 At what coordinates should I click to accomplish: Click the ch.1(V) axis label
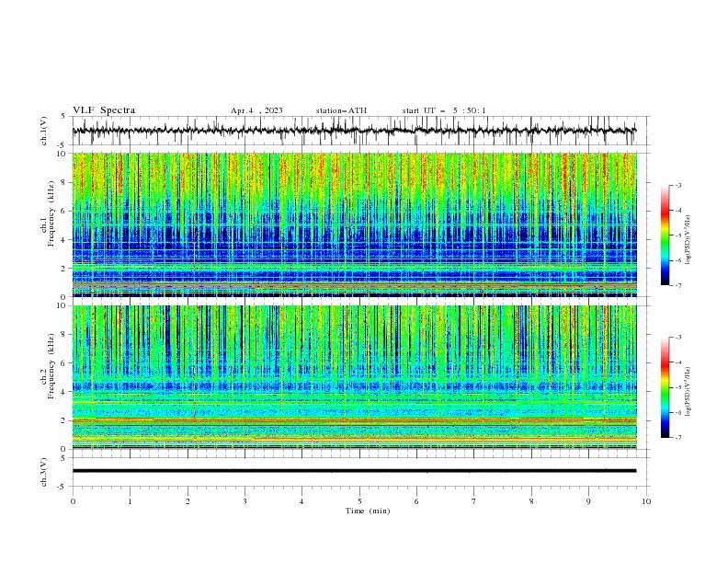[x=44, y=131]
